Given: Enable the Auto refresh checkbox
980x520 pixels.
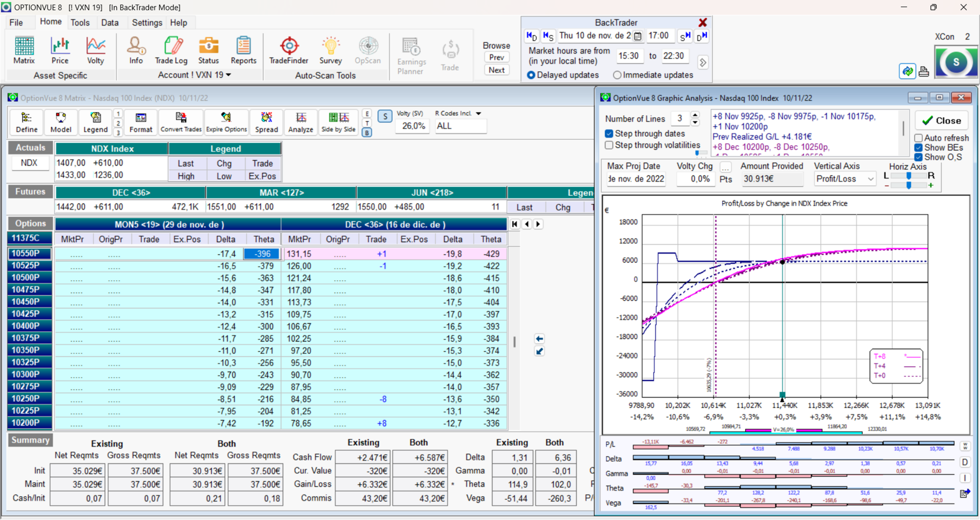Looking at the screenshot, I should (x=918, y=138).
